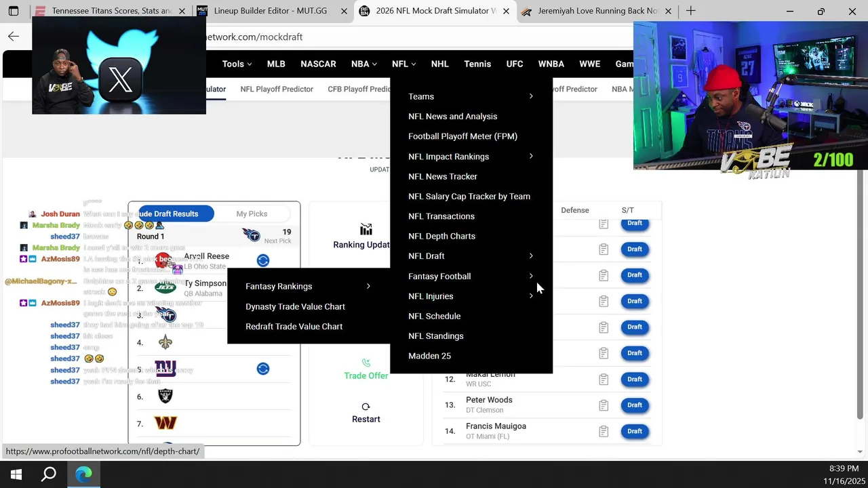Select Dynasty Trade Value Chart
This screenshot has width=868, height=488.
click(x=295, y=306)
